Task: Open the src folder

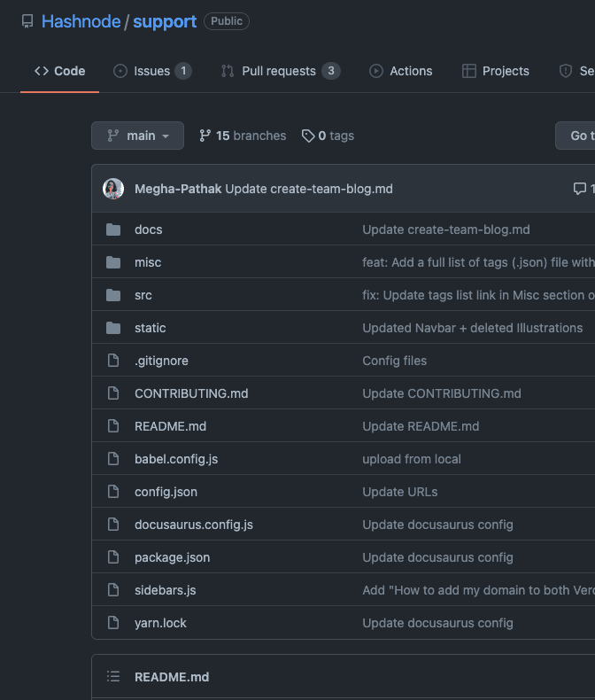Action: pyautogui.click(x=143, y=295)
